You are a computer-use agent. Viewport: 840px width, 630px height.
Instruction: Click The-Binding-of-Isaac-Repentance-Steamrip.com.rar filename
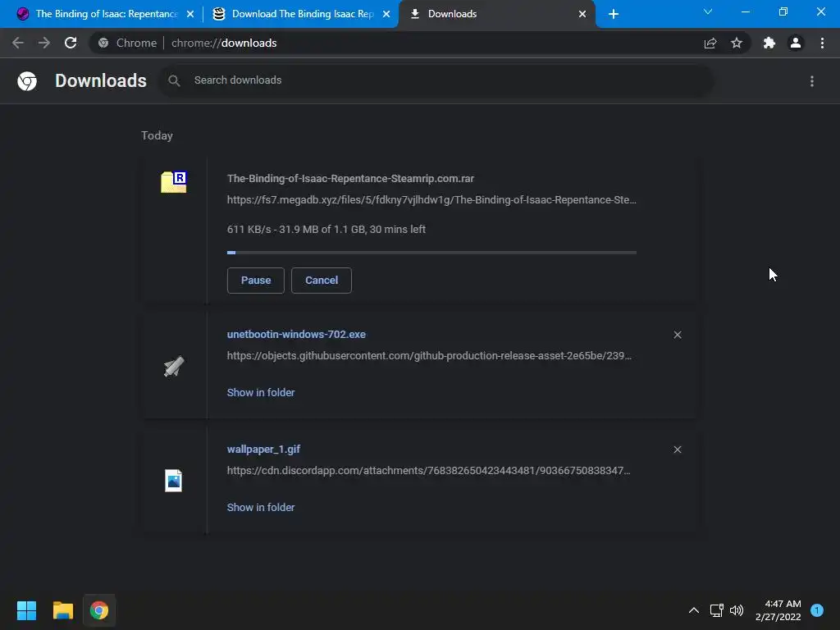[350, 178]
